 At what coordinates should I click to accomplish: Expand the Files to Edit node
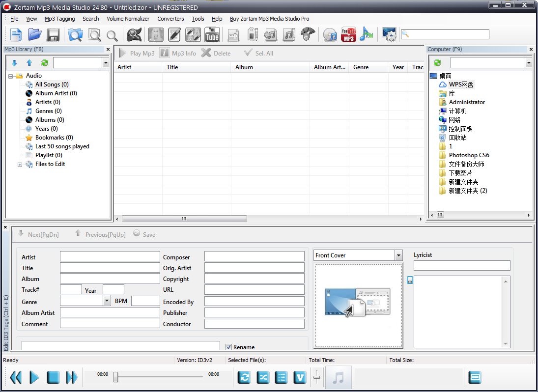point(20,165)
